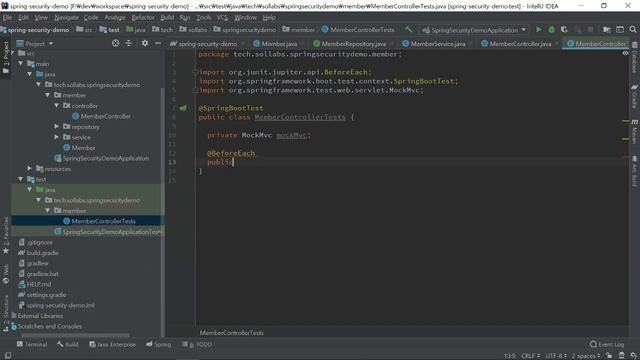Expand the service package
The width and height of the screenshot is (640, 360).
[57, 137]
